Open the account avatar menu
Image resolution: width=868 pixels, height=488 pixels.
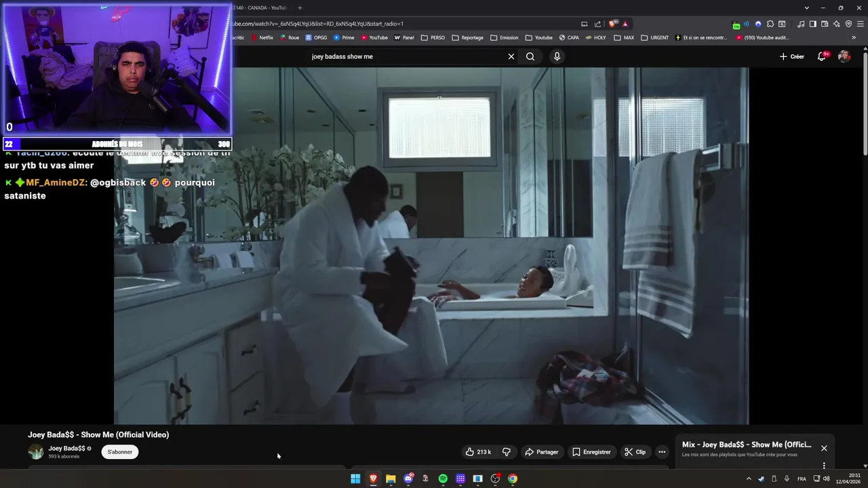click(x=844, y=56)
